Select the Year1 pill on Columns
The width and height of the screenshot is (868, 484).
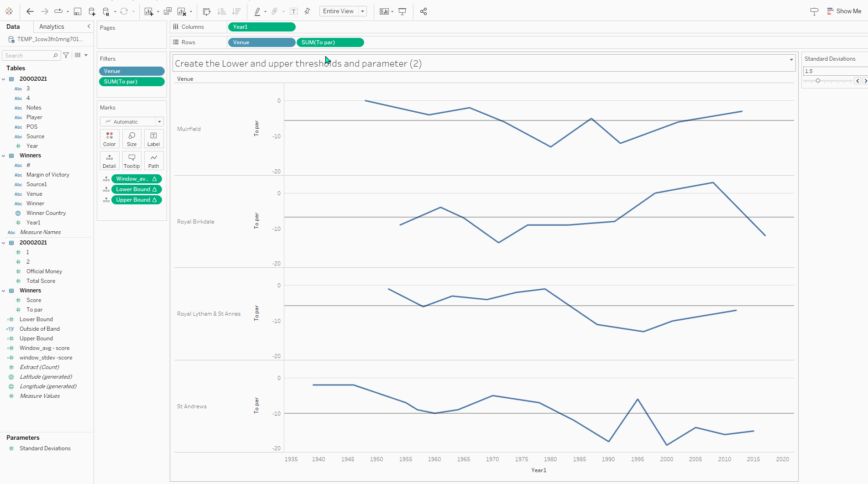pos(261,27)
